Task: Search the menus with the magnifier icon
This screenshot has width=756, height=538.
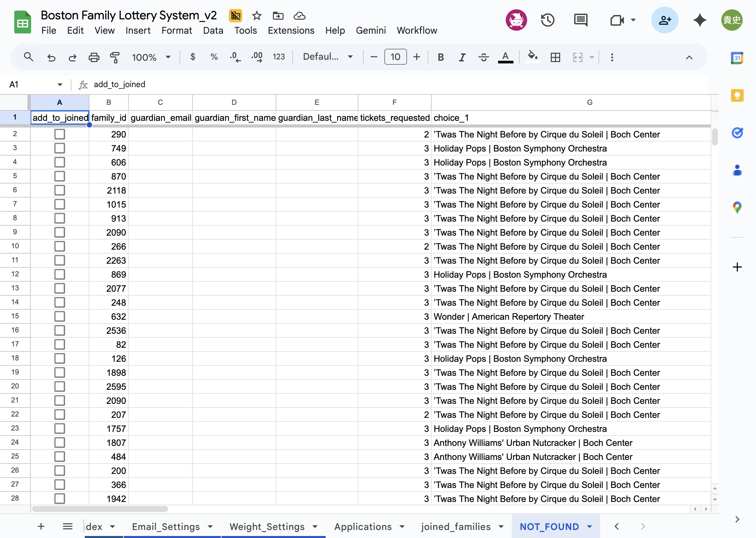Action: click(x=29, y=57)
